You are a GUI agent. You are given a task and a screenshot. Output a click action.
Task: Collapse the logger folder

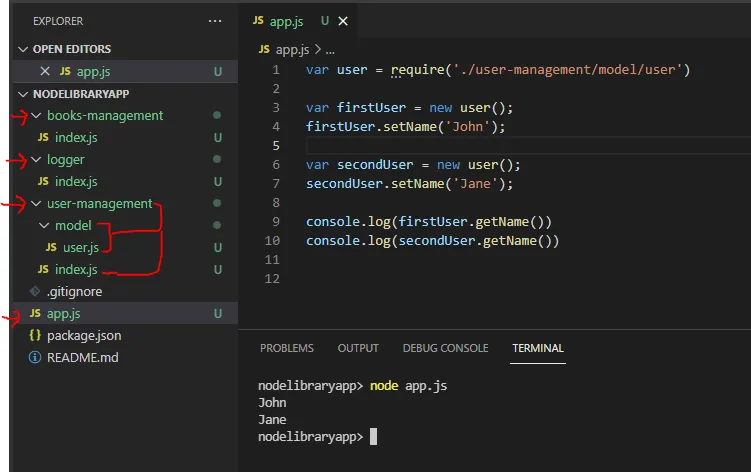point(38,160)
